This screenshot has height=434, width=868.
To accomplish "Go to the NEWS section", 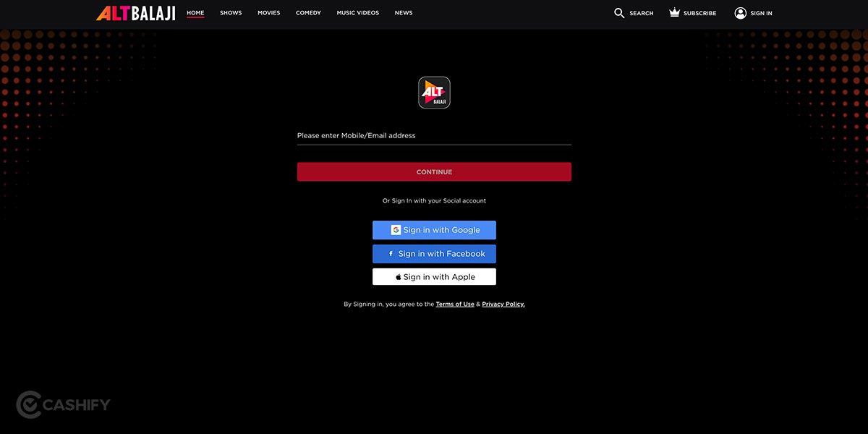I will point(403,12).
